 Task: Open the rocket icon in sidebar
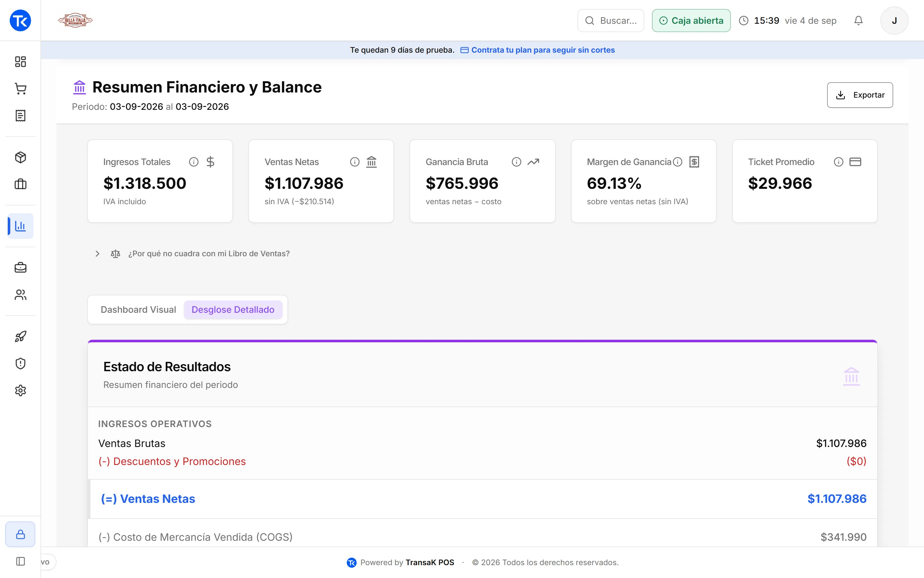[x=20, y=337]
